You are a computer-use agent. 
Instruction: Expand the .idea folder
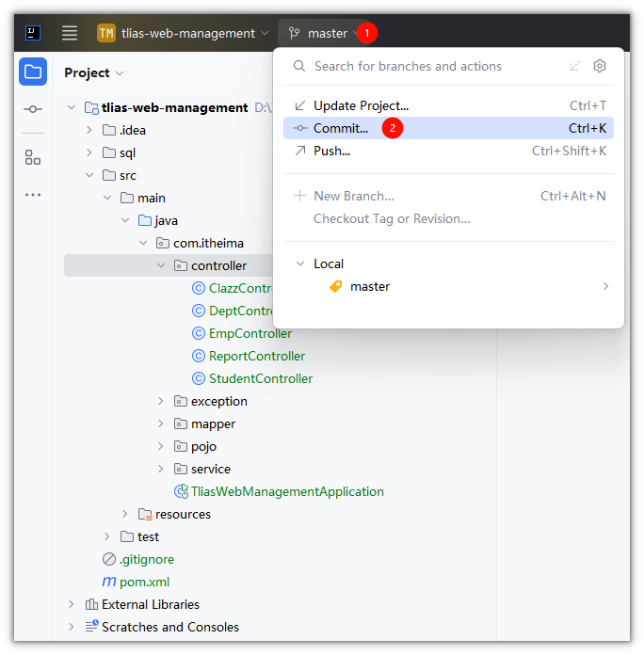(x=89, y=130)
